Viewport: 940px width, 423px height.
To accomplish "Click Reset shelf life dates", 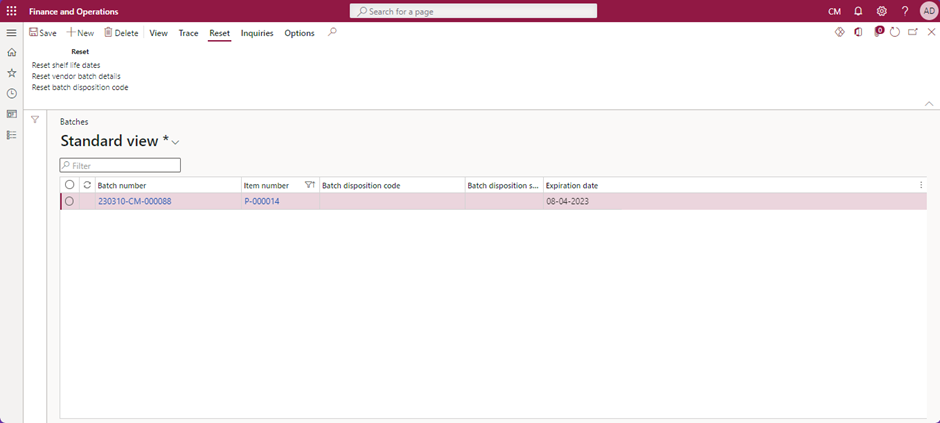I will (x=66, y=65).
